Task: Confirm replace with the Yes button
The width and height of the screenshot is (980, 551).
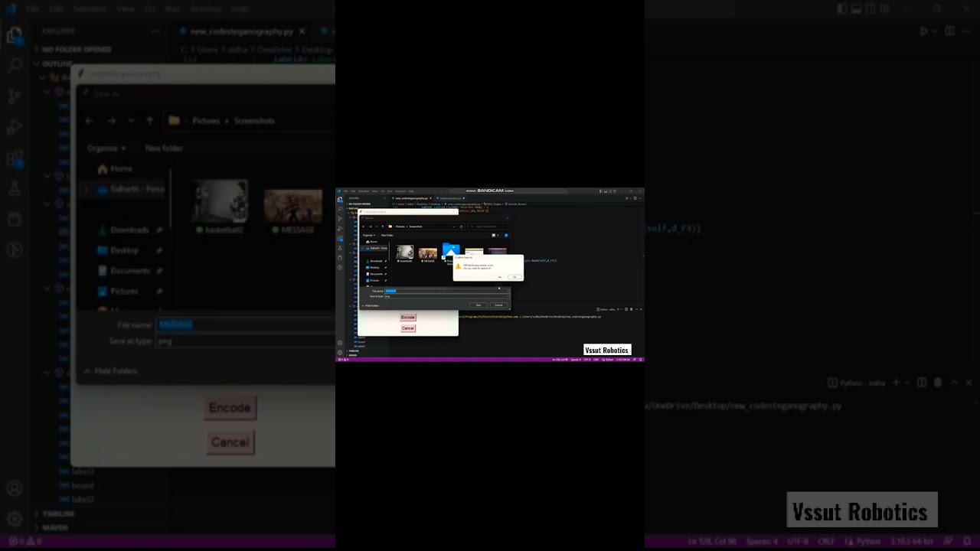Action: coord(500,277)
